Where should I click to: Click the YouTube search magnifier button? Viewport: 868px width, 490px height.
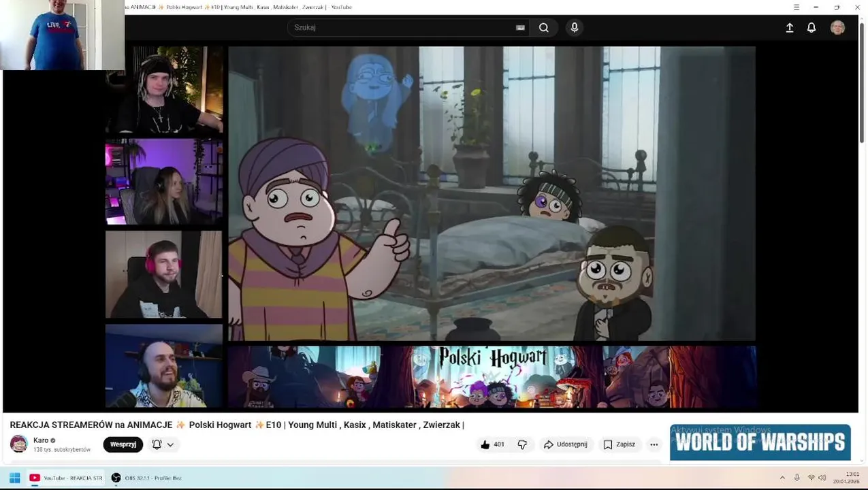pos(544,28)
